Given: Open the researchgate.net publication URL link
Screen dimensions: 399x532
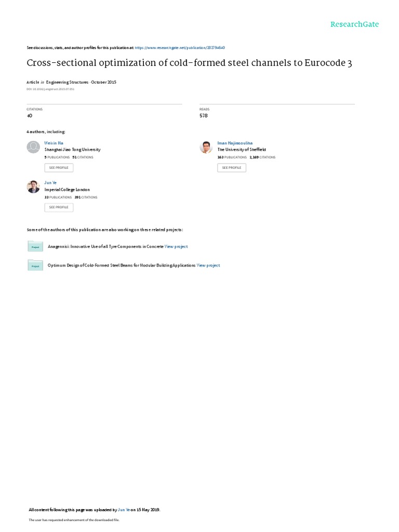Looking at the screenshot, I should [180, 48].
